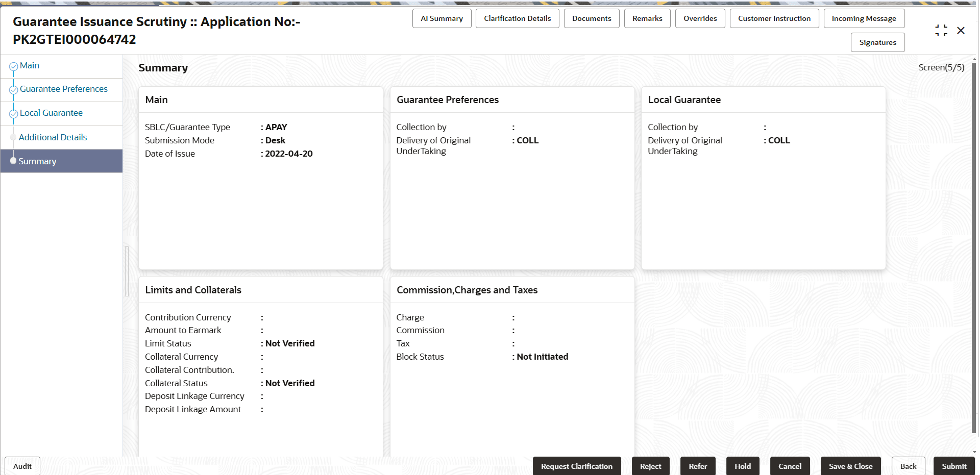This screenshot has width=980, height=475.
Task: Click the Local Guarantee step checkmark icon
Action: point(14,114)
